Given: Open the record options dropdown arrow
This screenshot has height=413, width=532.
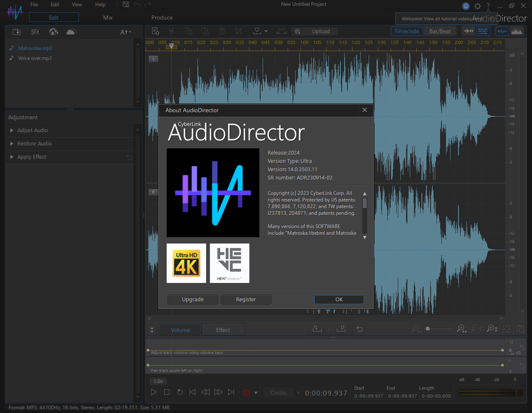Looking at the screenshot, I should pos(256,393).
